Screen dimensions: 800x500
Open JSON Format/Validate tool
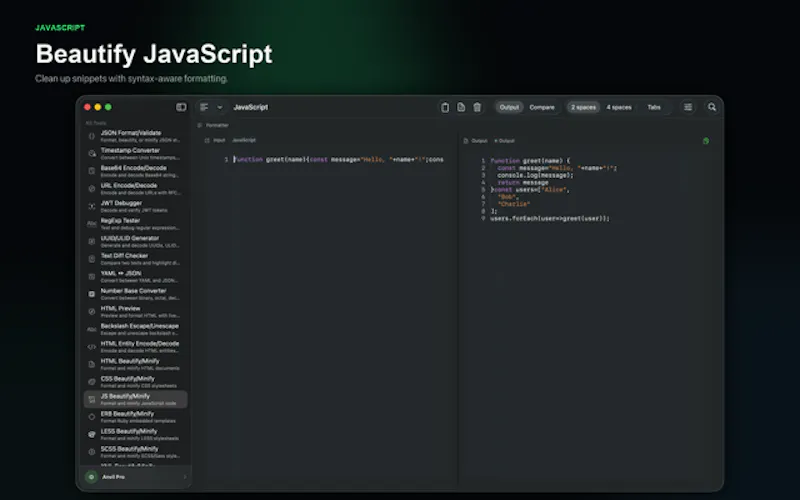[x=135, y=136]
